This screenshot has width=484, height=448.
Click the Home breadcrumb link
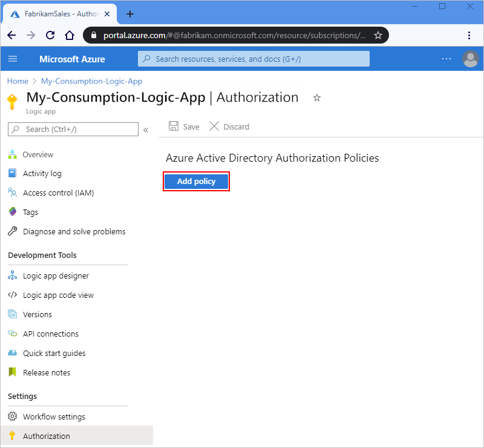click(x=18, y=81)
